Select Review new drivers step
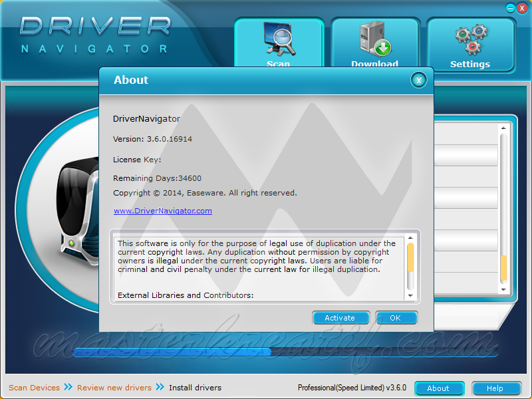Viewport: 532px width, 399px height. 114,388
